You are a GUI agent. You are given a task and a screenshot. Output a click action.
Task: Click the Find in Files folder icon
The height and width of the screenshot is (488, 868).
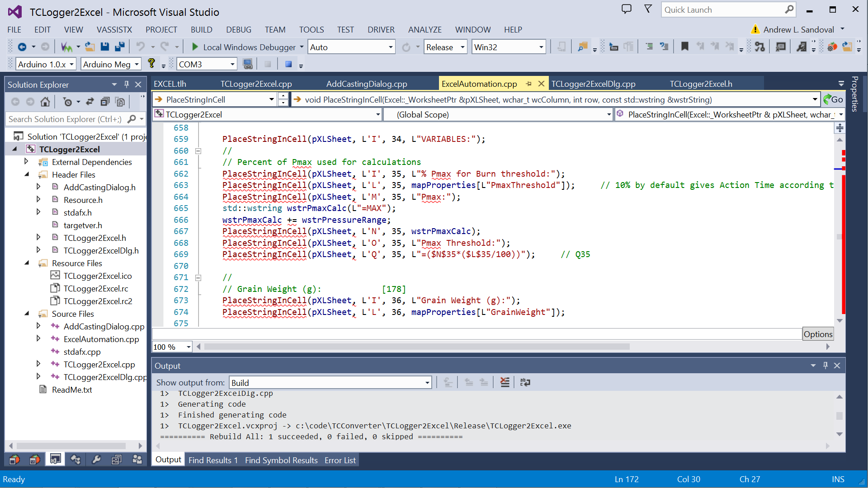coord(583,47)
